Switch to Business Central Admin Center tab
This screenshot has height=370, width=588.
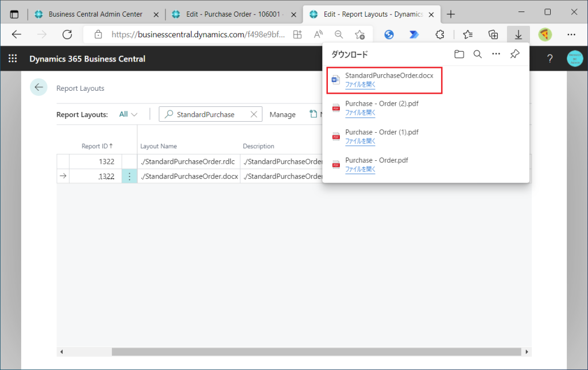(x=95, y=14)
